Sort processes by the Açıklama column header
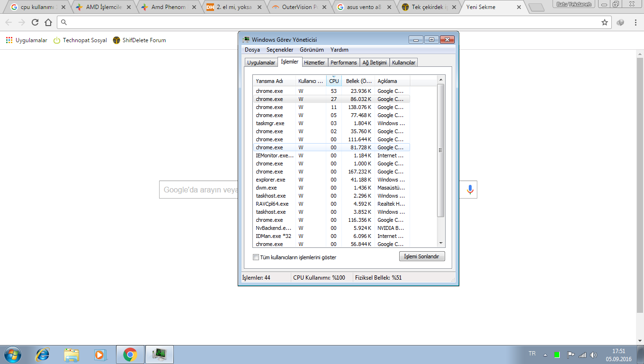 [393, 81]
